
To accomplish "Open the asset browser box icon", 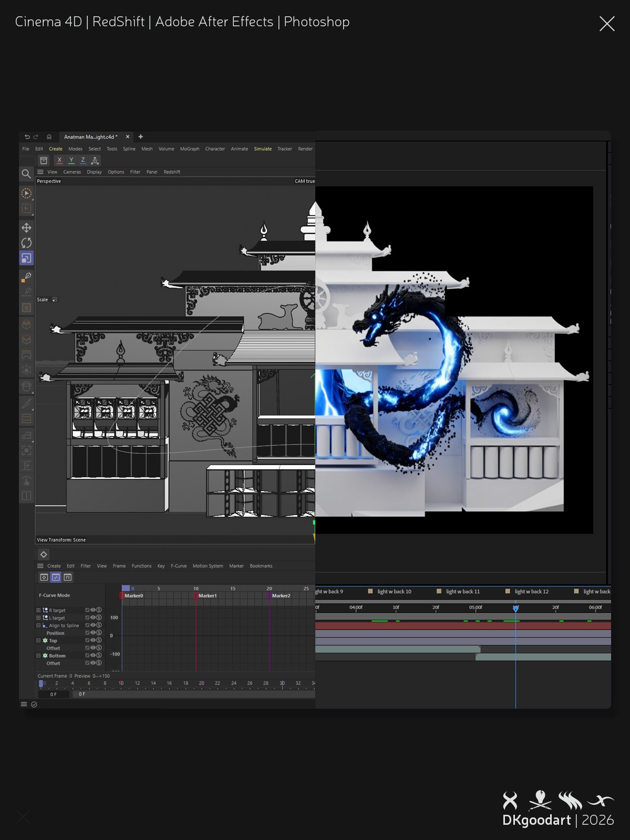I will [x=44, y=161].
